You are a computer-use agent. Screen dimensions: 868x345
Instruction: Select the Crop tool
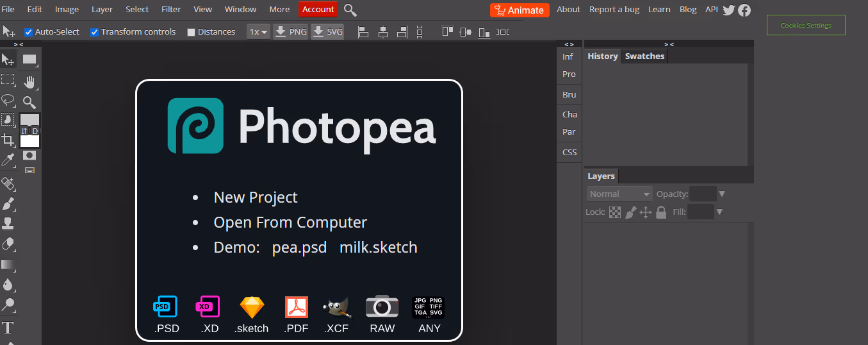point(8,140)
